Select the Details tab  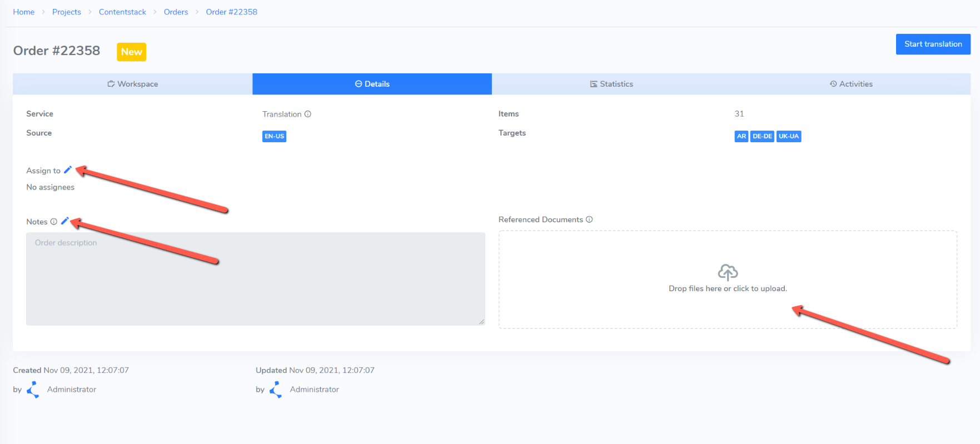tap(372, 84)
